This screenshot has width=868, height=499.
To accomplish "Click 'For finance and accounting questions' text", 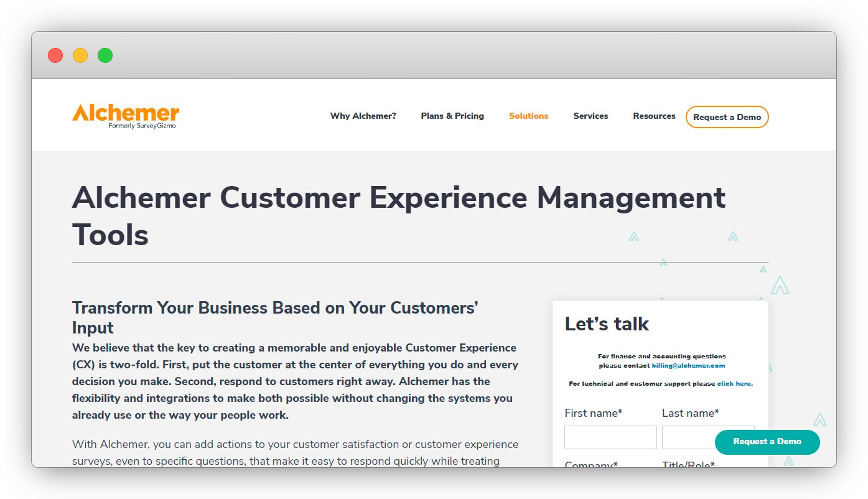I will click(662, 357).
